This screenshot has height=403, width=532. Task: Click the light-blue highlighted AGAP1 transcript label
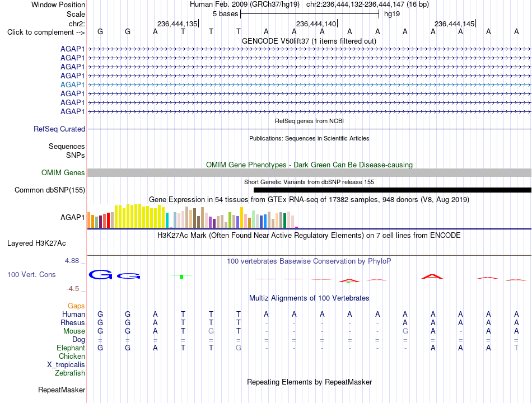72,85
